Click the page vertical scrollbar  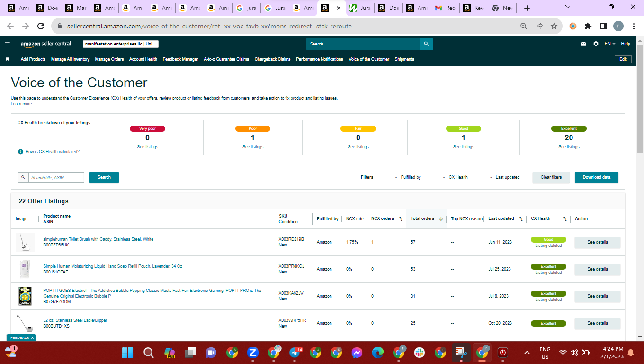click(640, 99)
